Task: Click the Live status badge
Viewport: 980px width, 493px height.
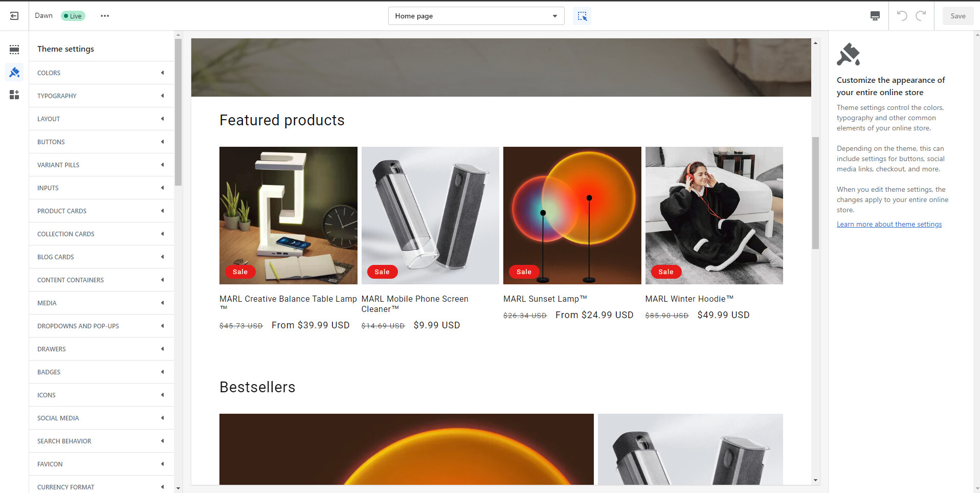Action: pos(73,16)
